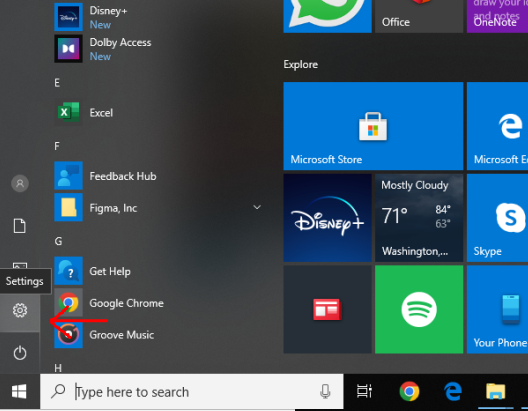Open Settings via the gear icon

(x=20, y=310)
